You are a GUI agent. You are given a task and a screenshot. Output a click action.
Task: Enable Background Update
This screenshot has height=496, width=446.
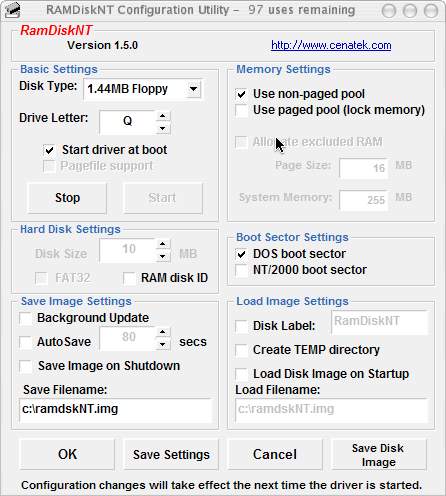pos(26,318)
